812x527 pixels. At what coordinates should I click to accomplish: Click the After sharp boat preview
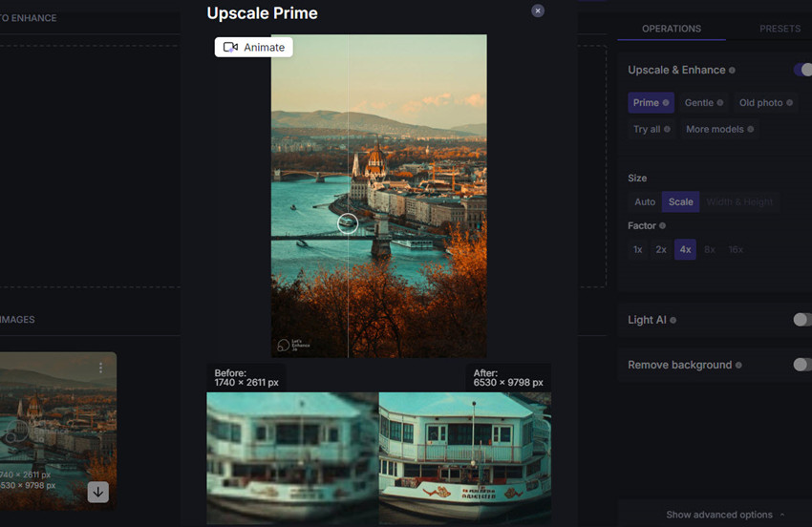(465, 457)
